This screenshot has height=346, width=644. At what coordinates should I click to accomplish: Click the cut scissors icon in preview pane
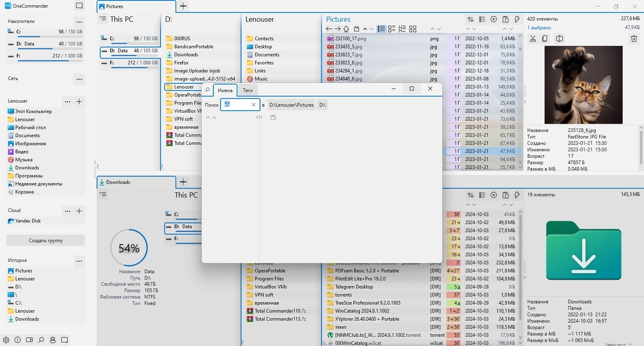click(x=533, y=39)
